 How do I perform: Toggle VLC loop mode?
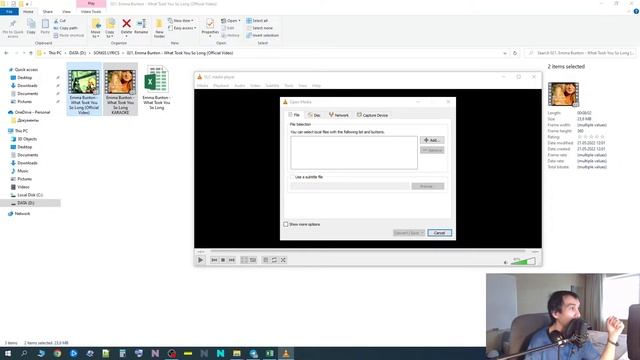click(274, 260)
